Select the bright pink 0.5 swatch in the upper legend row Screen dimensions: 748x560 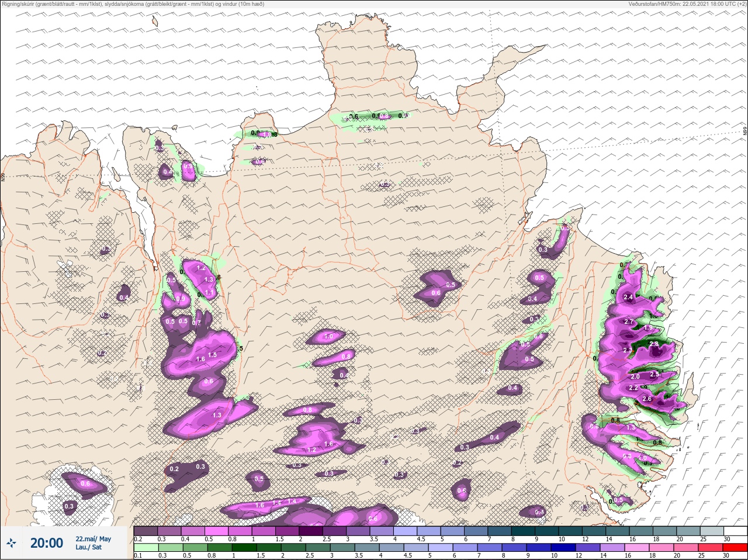(x=216, y=531)
